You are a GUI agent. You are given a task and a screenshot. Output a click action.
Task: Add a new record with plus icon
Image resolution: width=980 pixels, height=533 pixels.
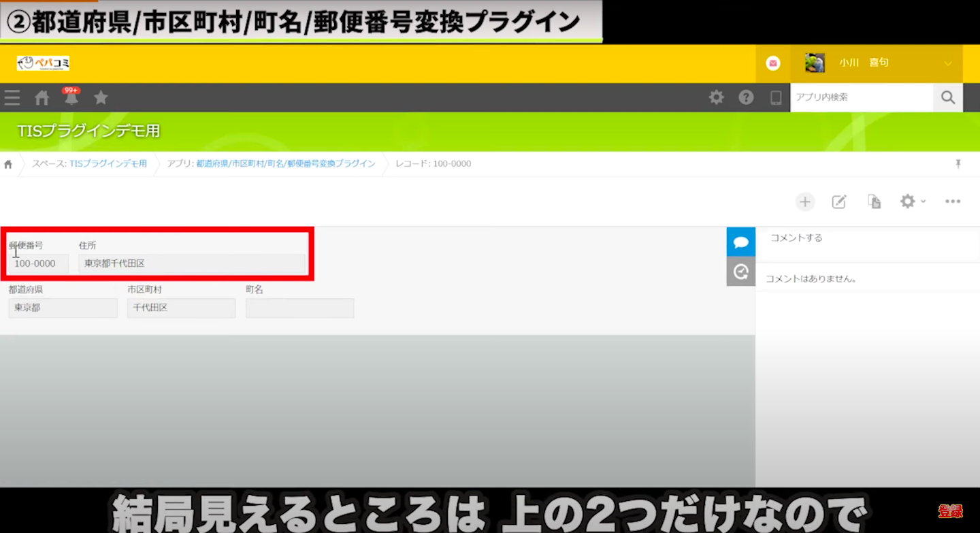pyautogui.click(x=805, y=201)
